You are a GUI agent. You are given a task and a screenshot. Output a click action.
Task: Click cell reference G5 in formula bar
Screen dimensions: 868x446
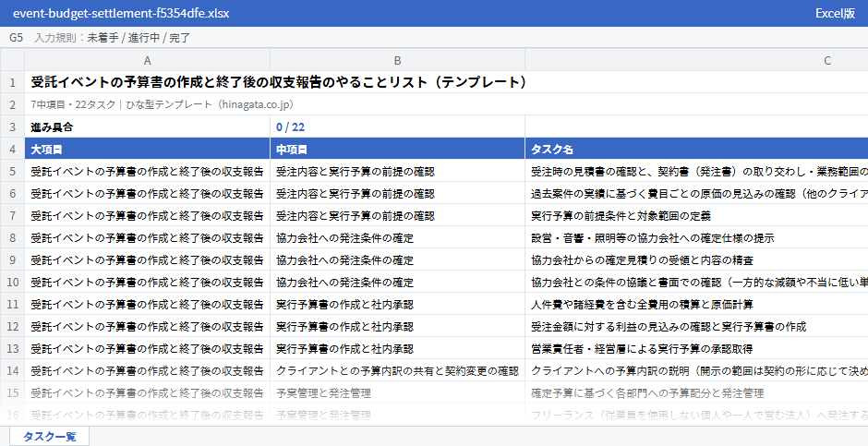pos(16,38)
